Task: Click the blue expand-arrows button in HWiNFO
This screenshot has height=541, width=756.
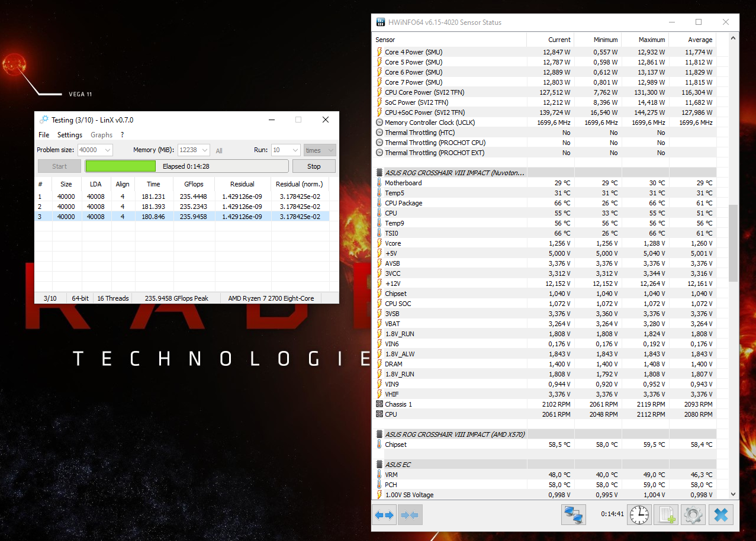Action: click(384, 515)
